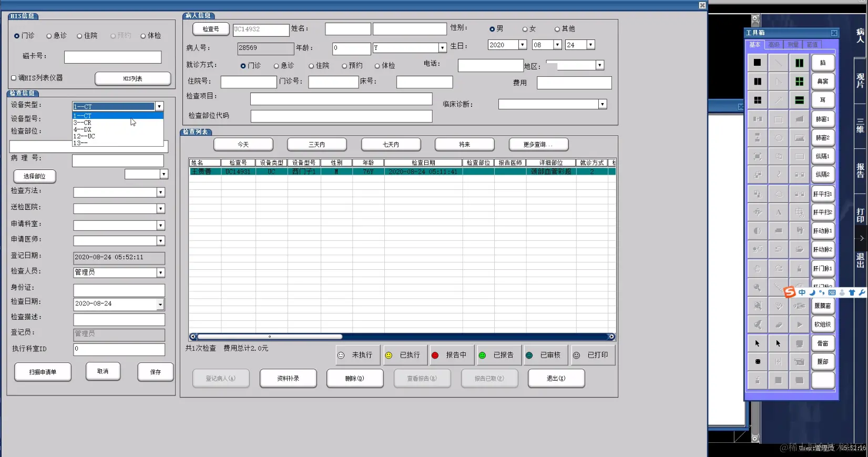Image resolution: width=868 pixels, height=457 pixels.
Task: Choose 4--DX from device type list
Action: pyautogui.click(x=118, y=129)
